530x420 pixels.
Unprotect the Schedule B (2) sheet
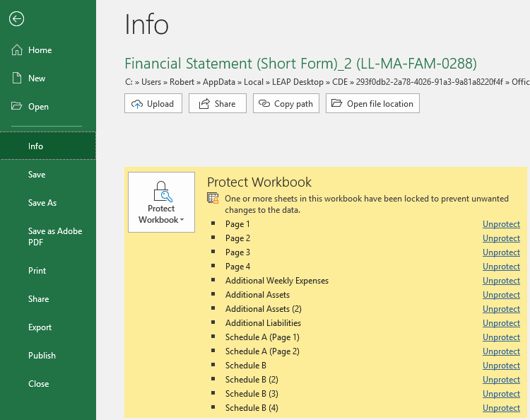[x=501, y=380]
